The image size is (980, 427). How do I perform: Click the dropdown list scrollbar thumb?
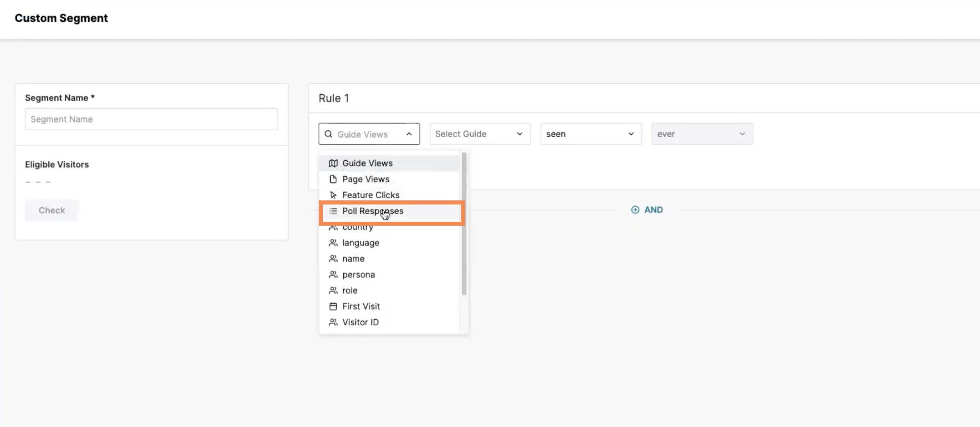[x=464, y=224]
